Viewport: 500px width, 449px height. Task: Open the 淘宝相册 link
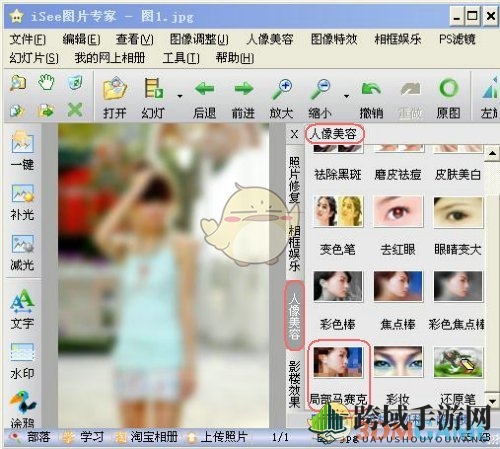point(147,437)
